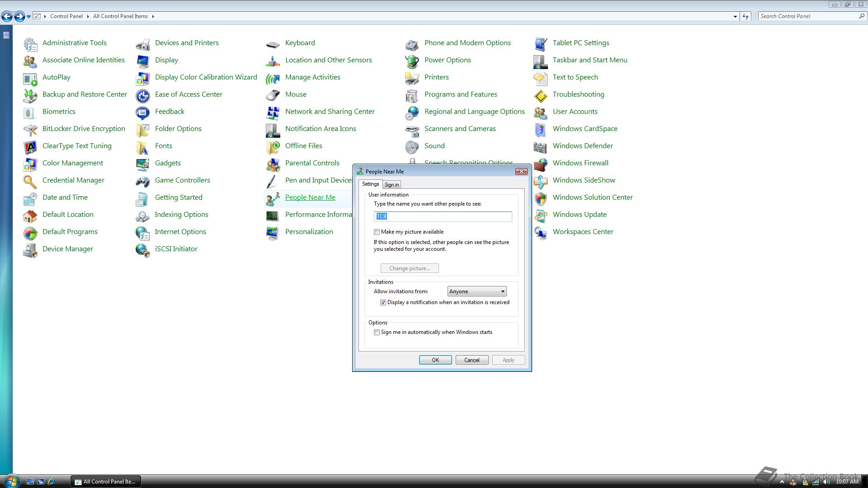Open the Ease of Access Center icon
868x488 pixels.
point(143,95)
